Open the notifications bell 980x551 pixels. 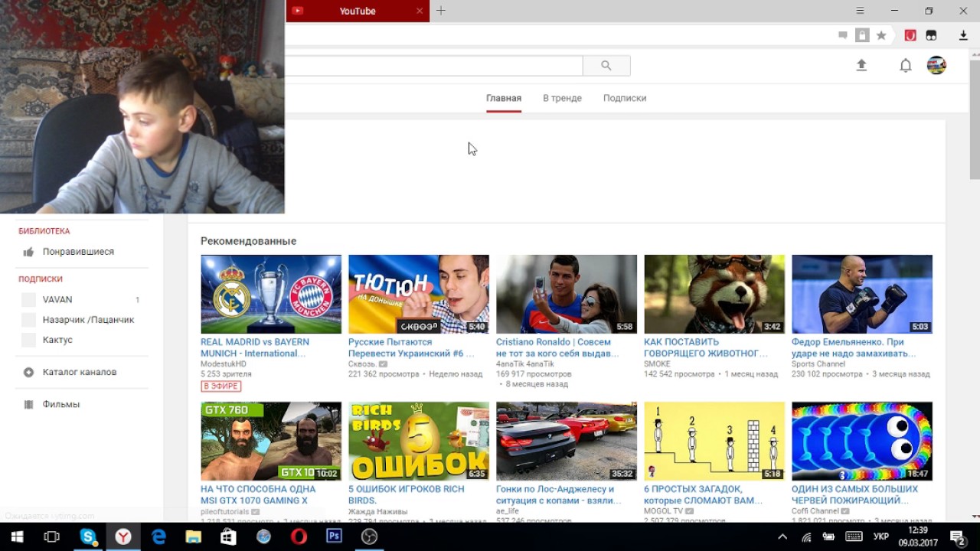coord(905,65)
